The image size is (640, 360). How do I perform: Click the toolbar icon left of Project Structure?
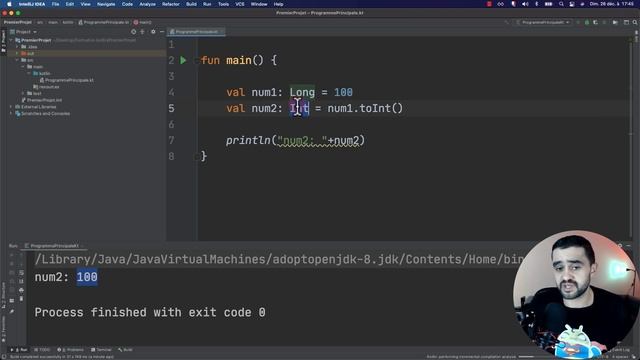coord(615,22)
